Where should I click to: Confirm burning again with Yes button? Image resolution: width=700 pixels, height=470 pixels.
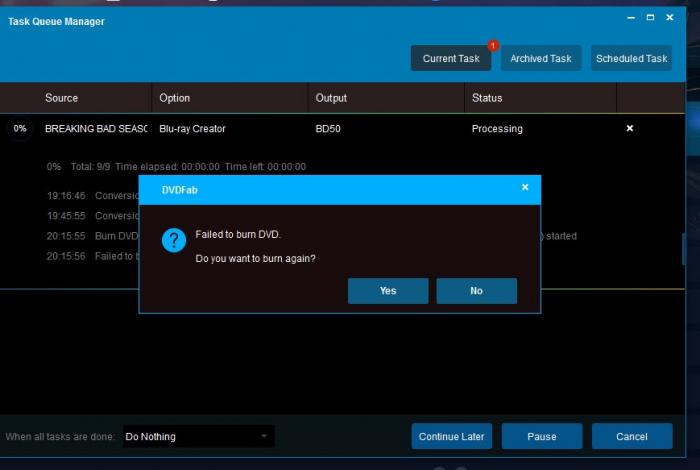click(388, 291)
